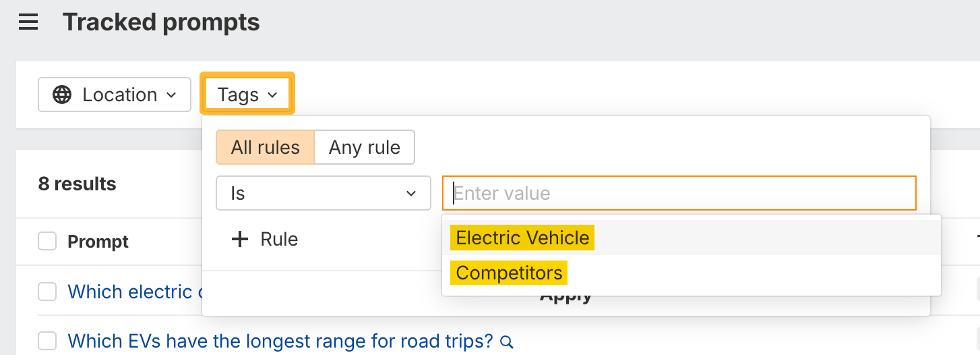
Task: Open the hamburger navigation menu
Action: [28, 23]
